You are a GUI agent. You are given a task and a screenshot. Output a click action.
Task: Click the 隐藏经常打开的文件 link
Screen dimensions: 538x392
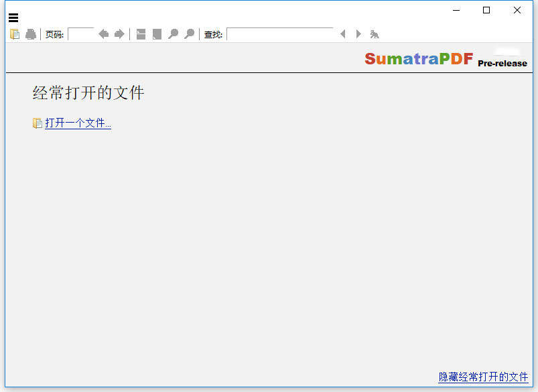(x=483, y=377)
